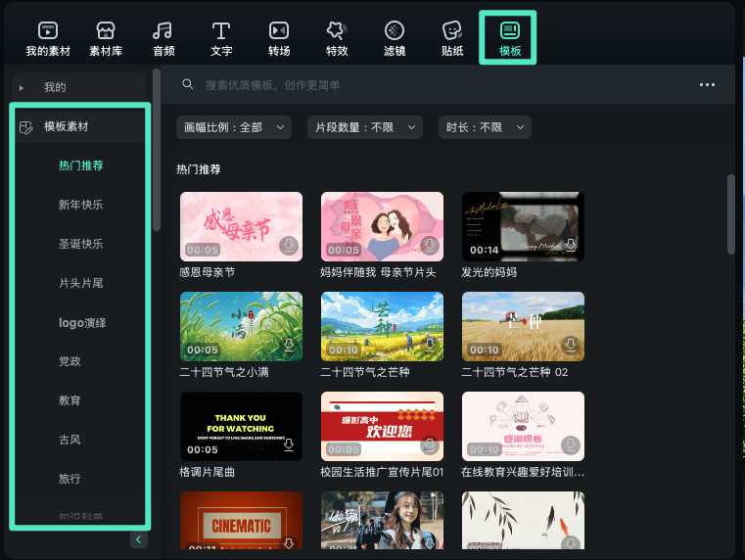Select the logo演绎 category
Screen dimensions: 745x560
click(82, 323)
